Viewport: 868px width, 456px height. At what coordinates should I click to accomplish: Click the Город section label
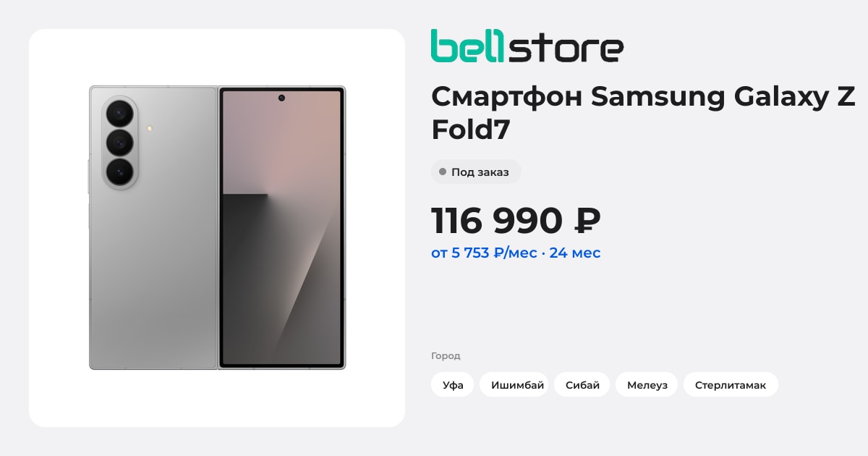[x=446, y=355]
